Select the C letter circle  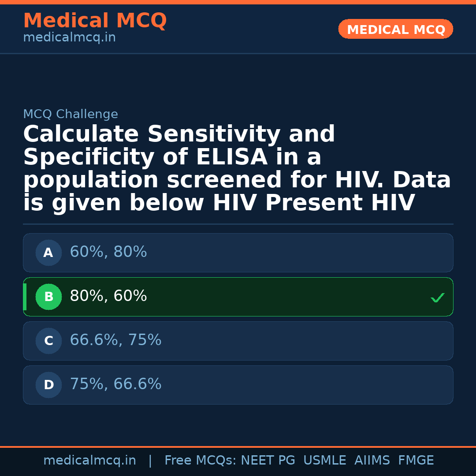(48, 341)
